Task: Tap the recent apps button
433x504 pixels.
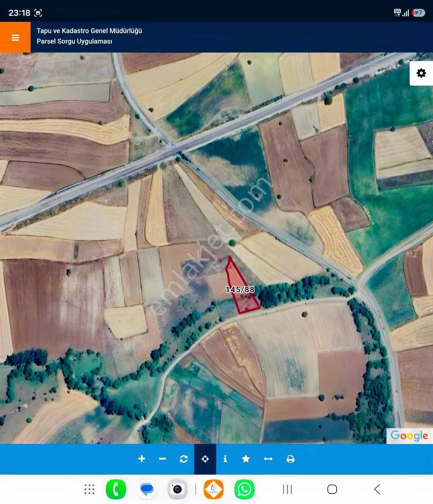Action: [287, 489]
